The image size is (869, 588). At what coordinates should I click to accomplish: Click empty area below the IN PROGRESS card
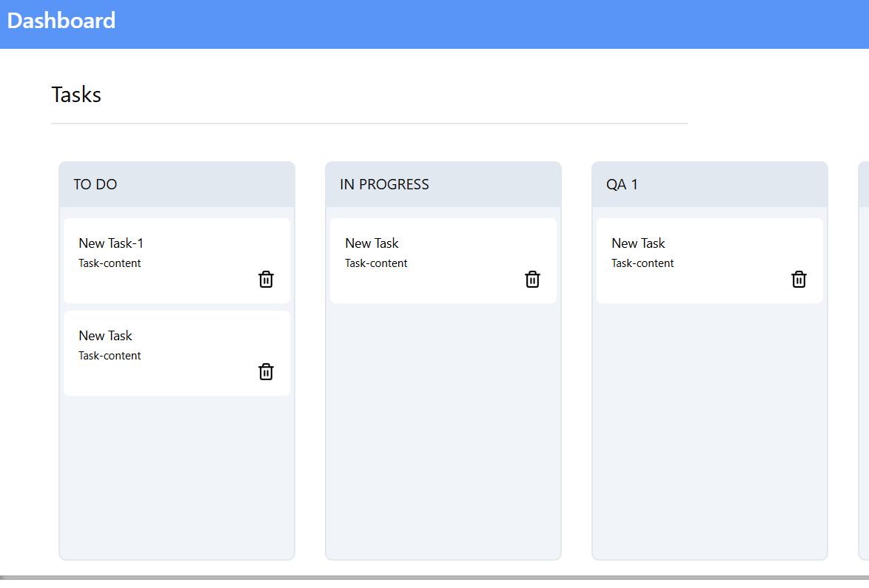(443, 429)
